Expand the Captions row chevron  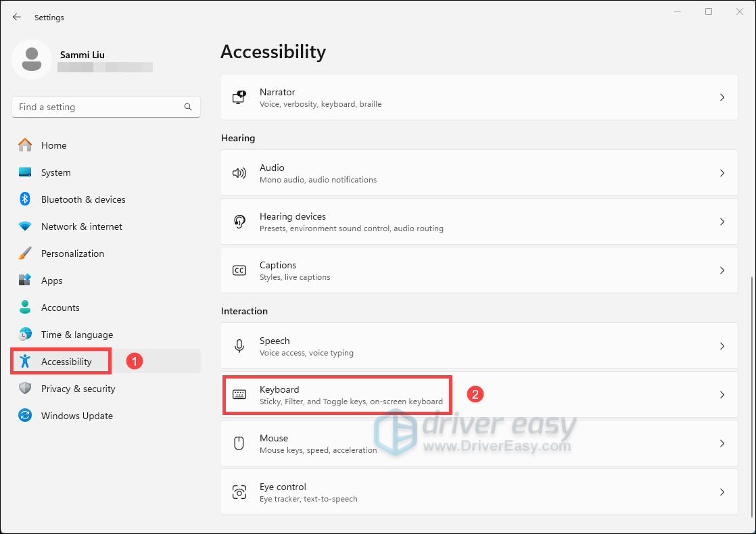[x=722, y=270]
